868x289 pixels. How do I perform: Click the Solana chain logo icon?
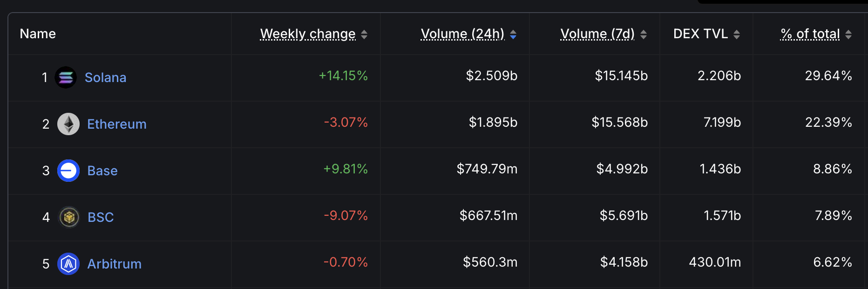pos(66,77)
